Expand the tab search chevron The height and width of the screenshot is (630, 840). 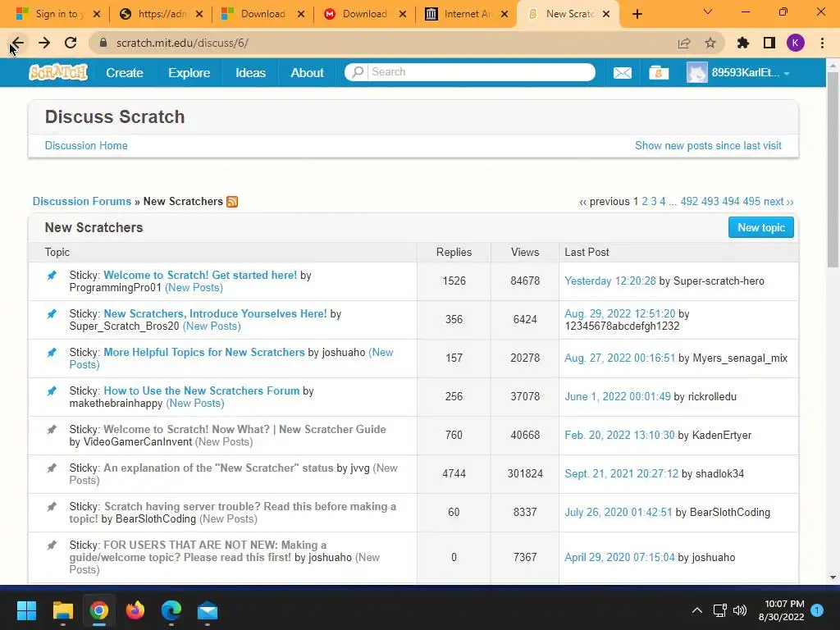pos(708,11)
